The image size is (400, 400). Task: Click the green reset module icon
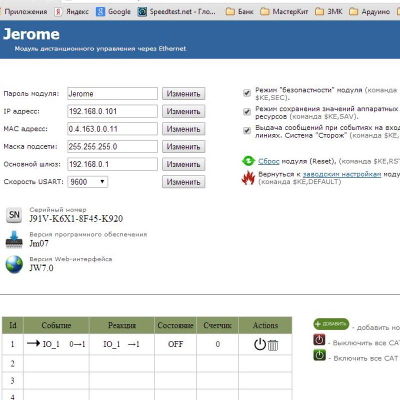pos(248,161)
